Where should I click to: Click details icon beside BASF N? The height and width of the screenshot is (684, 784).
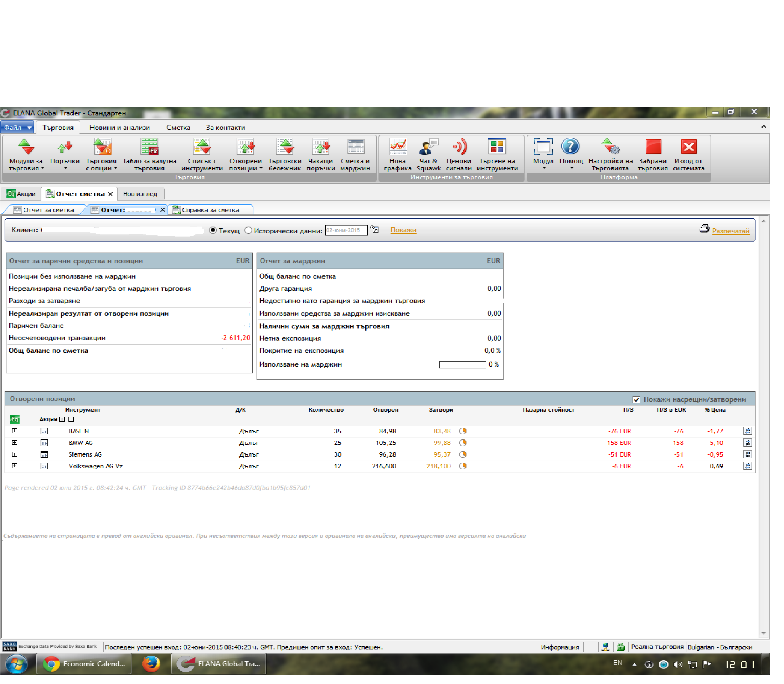point(44,431)
